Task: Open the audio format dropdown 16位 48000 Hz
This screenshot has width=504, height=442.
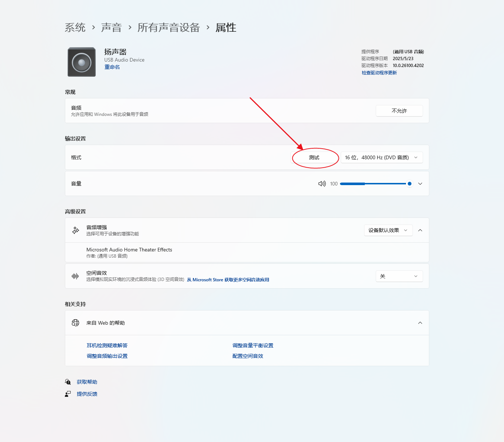Action: [x=381, y=157]
